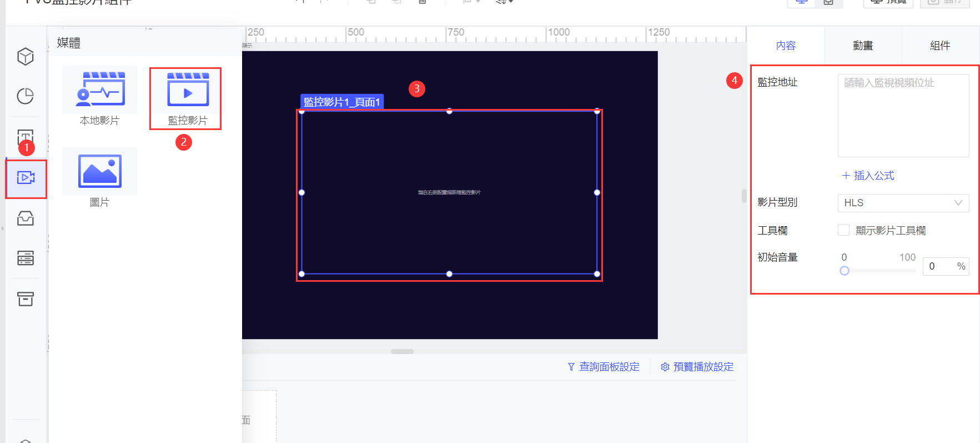Open the archive box components category

pos(26,299)
